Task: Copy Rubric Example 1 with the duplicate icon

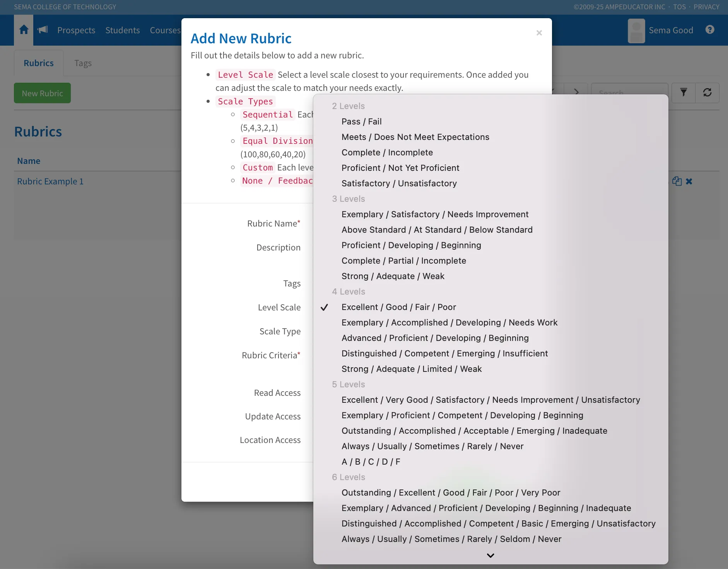Action: (x=677, y=181)
